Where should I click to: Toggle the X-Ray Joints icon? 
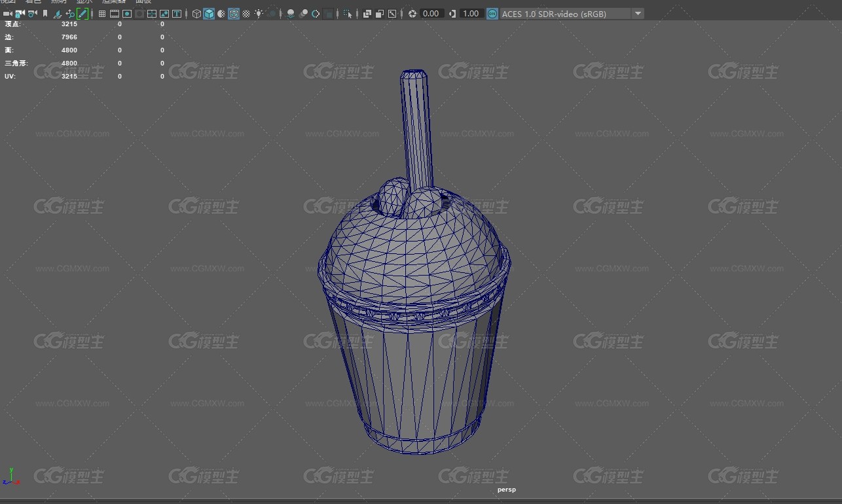(x=392, y=13)
